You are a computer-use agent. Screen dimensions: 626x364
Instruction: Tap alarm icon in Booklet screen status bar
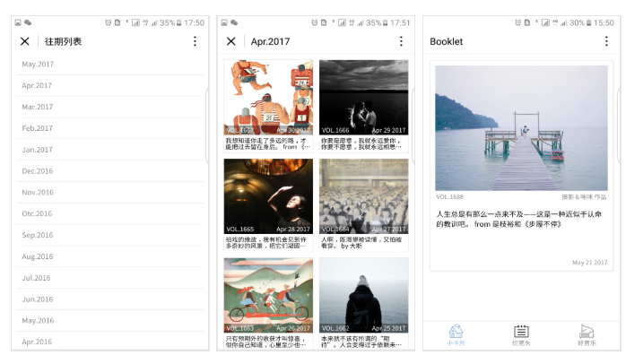[517, 22]
